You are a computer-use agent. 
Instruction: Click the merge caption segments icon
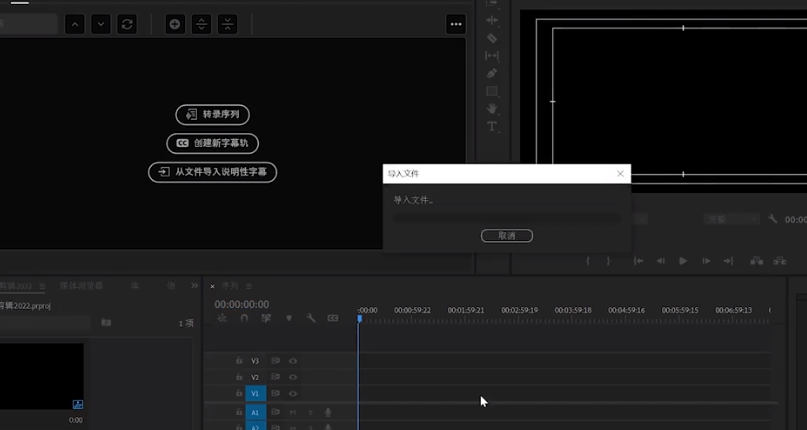coord(227,24)
